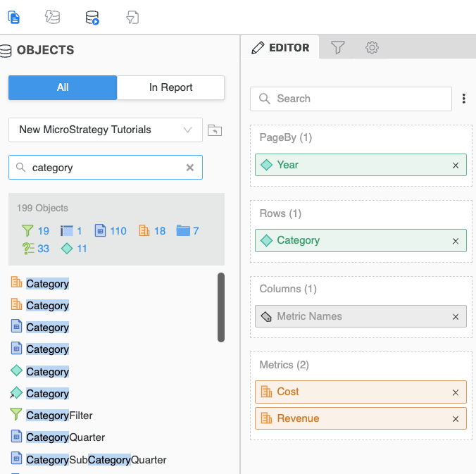The height and width of the screenshot is (474, 476).
Task: Filter results by attribute diamond type showing 11
Action: tap(73, 249)
